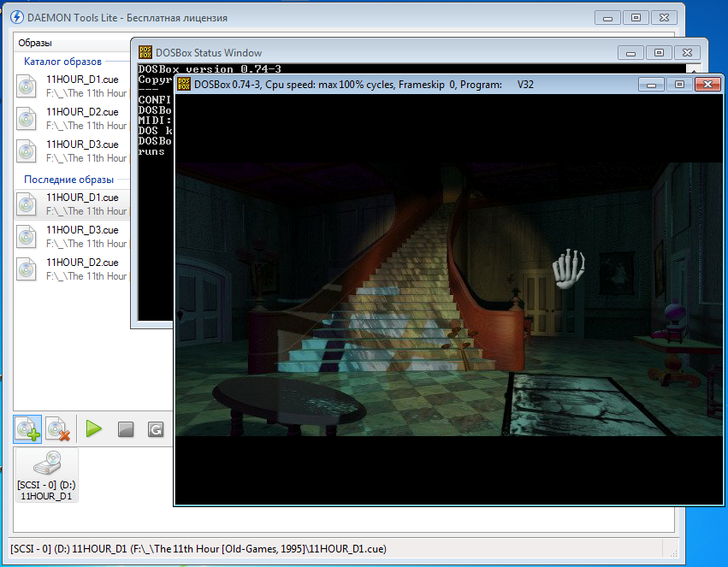Click the disc icon for 11HOUR_D3.cue in catalog

click(27, 151)
